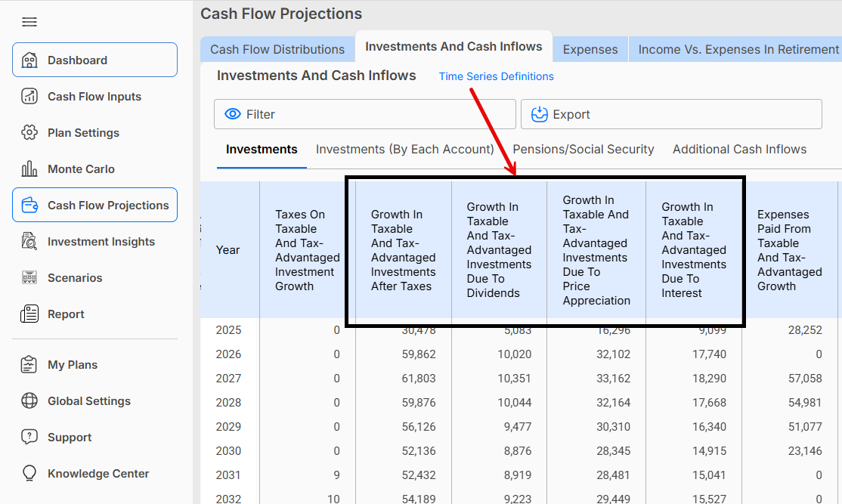Viewport: 842px width, 504px height.
Task: Switch to the Cash Flow Distributions tab
Action: (x=277, y=49)
